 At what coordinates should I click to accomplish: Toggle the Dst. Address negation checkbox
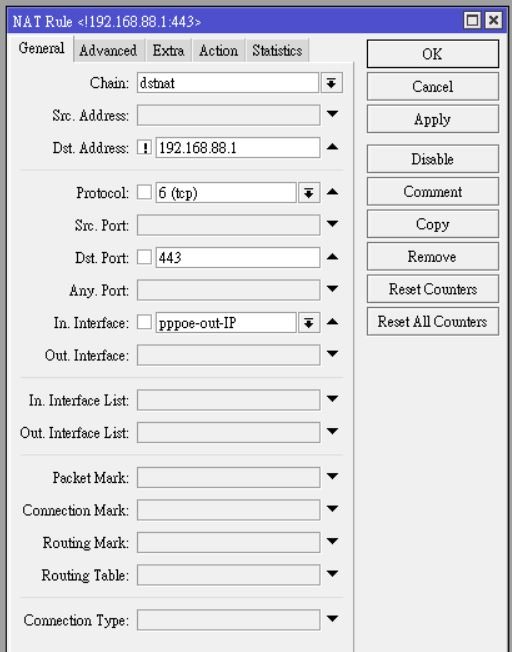(144, 148)
